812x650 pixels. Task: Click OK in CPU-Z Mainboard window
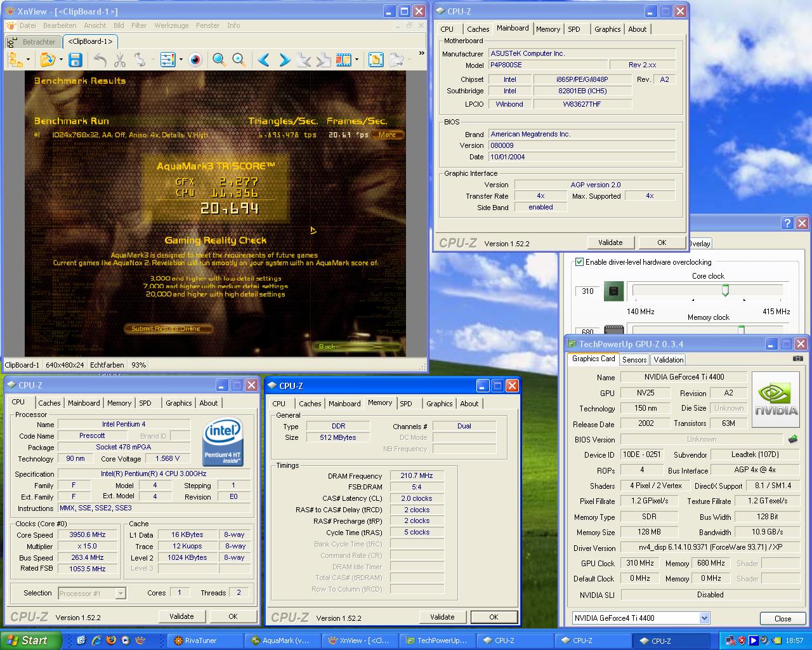coord(662,242)
